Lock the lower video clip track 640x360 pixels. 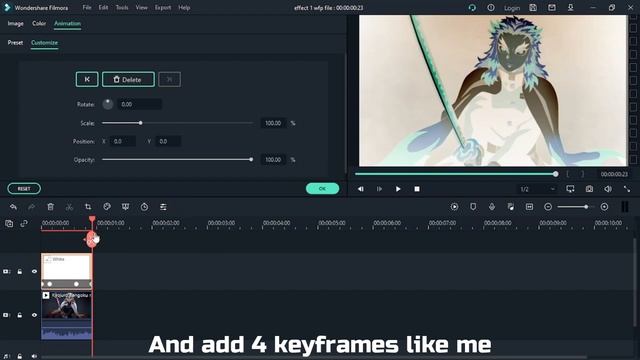(20, 315)
